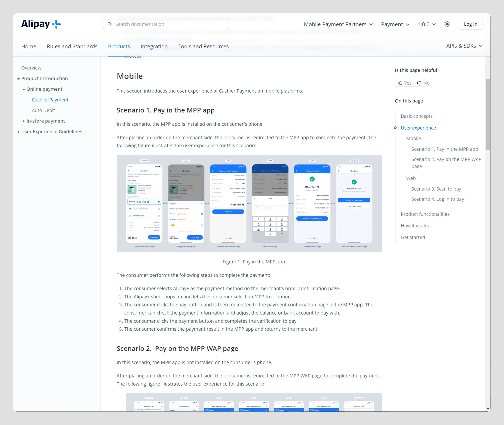The width and height of the screenshot is (504, 425).
Task: Click the Log In button
Action: (x=470, y=24)
